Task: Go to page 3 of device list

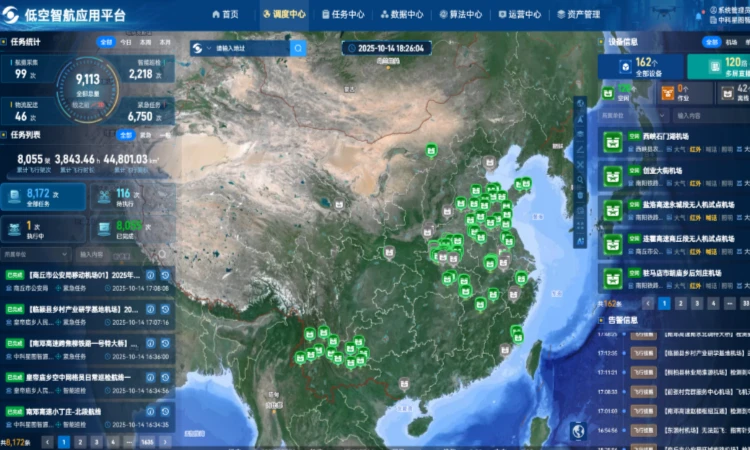Action: coord(697,303)
